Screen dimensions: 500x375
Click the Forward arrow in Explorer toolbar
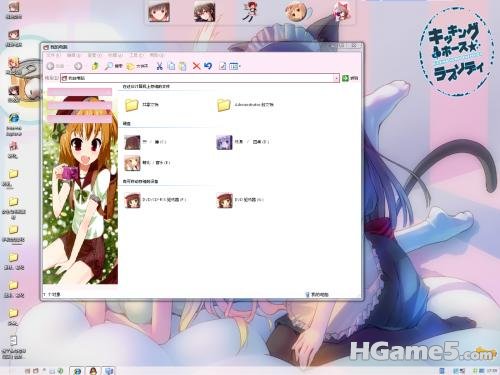[x=78, y=66]
